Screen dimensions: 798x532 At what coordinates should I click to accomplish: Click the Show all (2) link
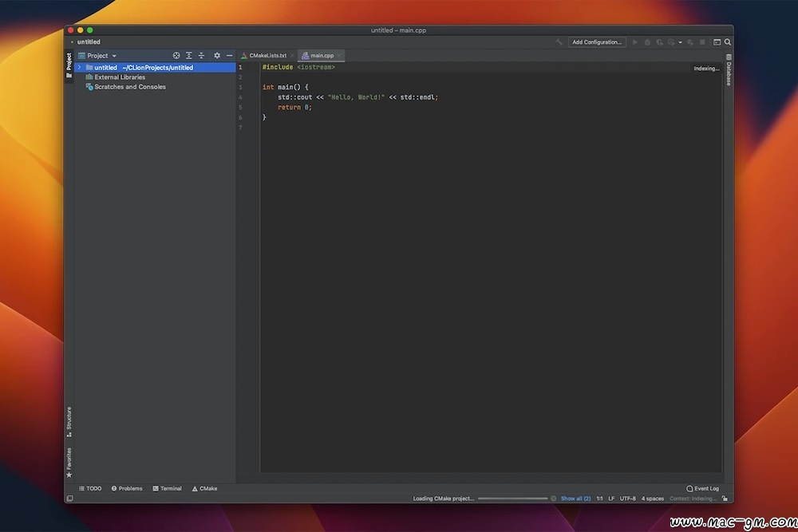tap(575, 499)
